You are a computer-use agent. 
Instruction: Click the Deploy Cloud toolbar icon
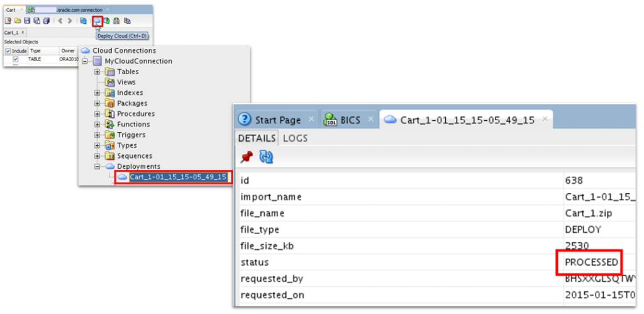(97, 21)
